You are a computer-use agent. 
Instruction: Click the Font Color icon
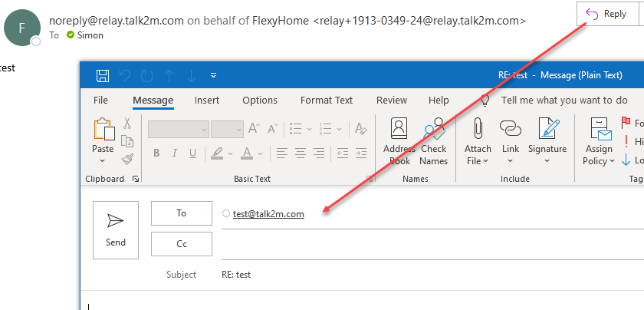coord(247,153)
